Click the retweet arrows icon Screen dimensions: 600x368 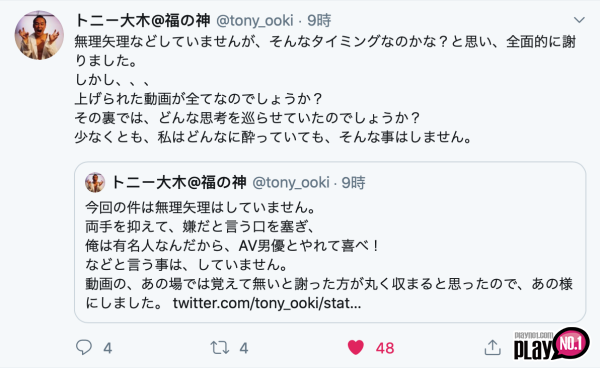[x=220, y=347]
